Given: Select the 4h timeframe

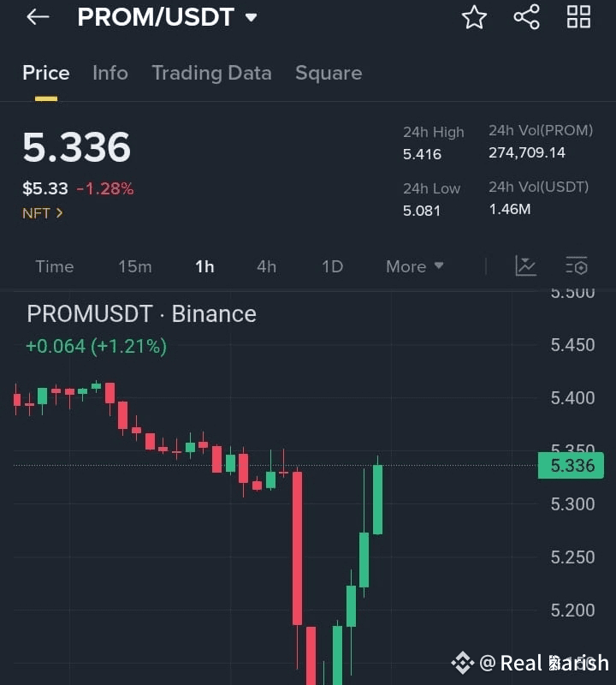Looking at the screenshot, I should (266, 266).
